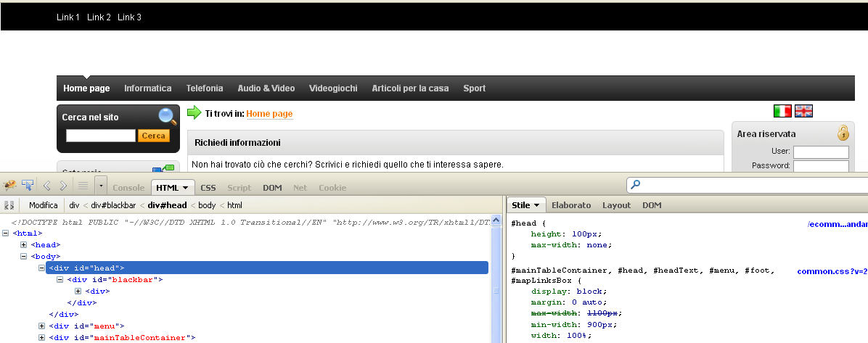Activate the inspect element pointer tool
868x343 pixels.
pyautogui.click(x=28, y=186)
